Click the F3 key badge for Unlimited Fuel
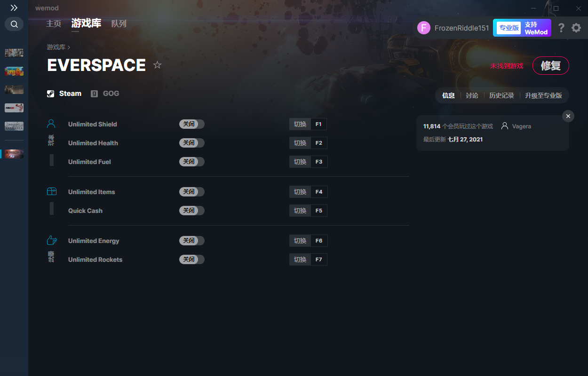Image resolution: width=588 pixels, height=376 pixels. [319, 162]
